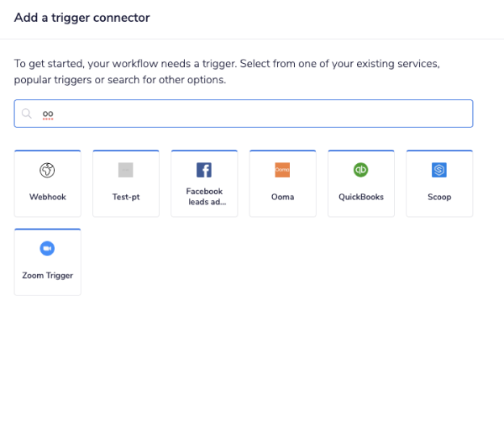Select the "Zoom Trigger" label
Image resolution: width=504 pixels, height=423 pixels.
[x=48, y=275]
